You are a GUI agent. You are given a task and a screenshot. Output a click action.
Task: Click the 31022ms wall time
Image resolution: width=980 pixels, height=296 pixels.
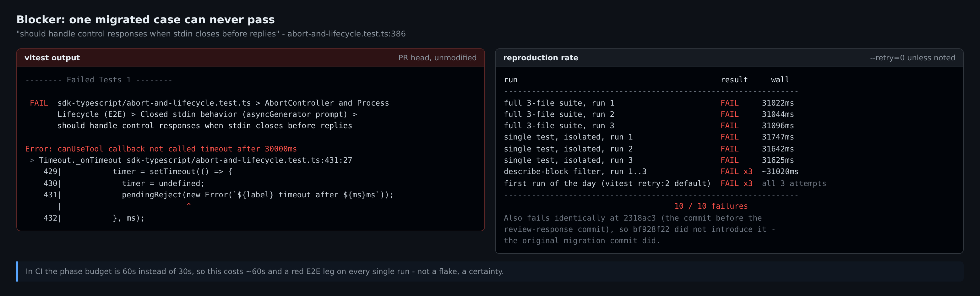(x=778, y=103)
